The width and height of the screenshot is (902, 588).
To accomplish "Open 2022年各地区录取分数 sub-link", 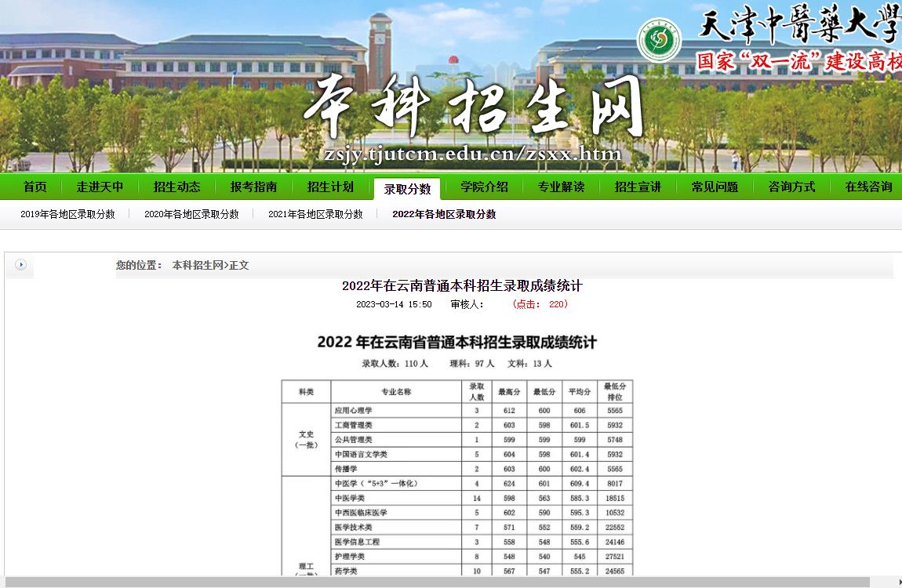I will point(444,214).
